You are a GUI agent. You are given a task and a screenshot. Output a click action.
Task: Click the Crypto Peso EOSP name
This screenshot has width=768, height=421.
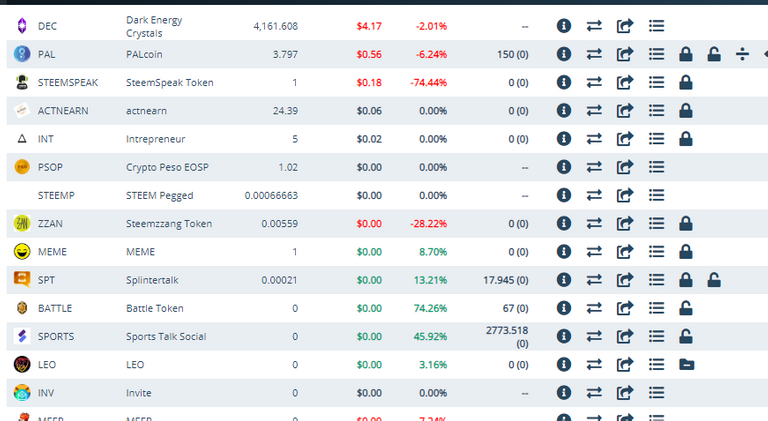[167, 167]
